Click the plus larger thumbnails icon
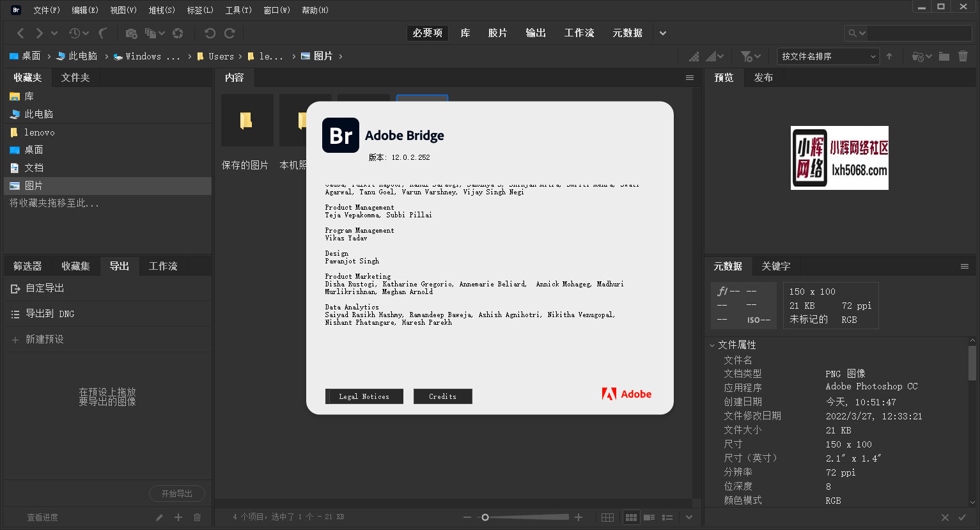The width and height of the screenshot is (980, 530). click(579, 517)
